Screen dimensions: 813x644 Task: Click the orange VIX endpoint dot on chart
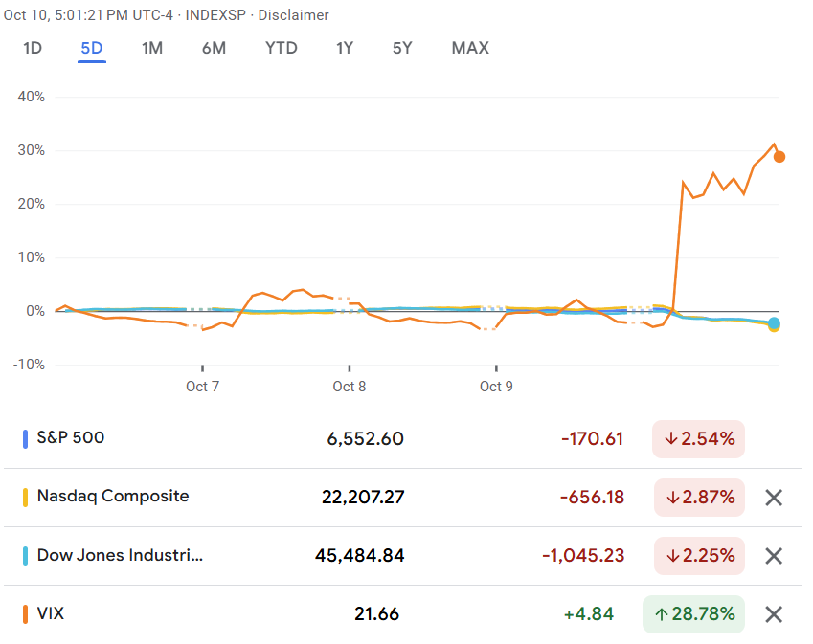(779, 157)
